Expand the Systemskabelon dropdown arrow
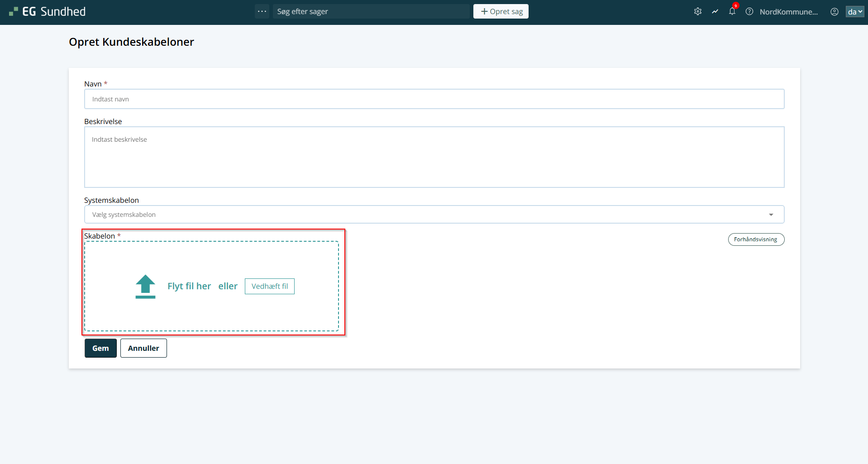This screenshot has height=464, width=868. tap(771, 215)
